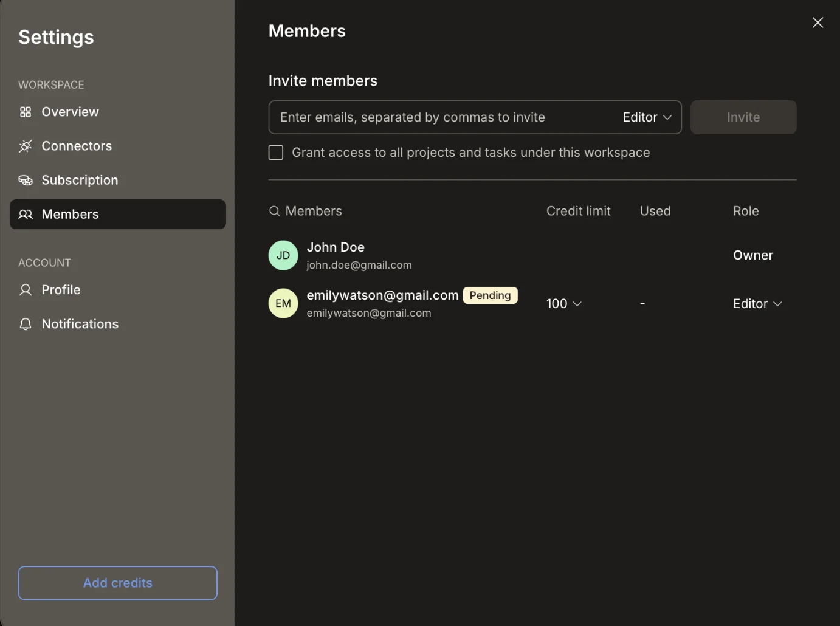
Task: Click the Members people icon in sidebar
Action: 26,214
